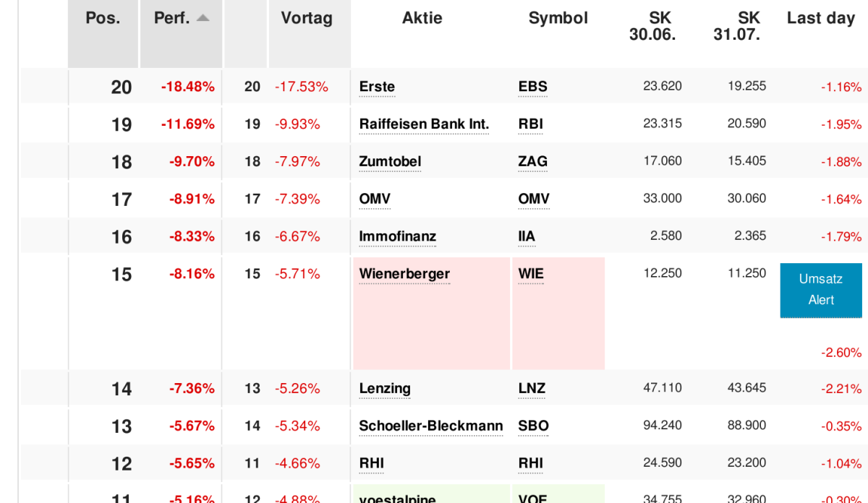Image resolution: width=868 pixels, height=503 pixels.
Task: Sort by the Symbol column header
Action: coord(558,19)
